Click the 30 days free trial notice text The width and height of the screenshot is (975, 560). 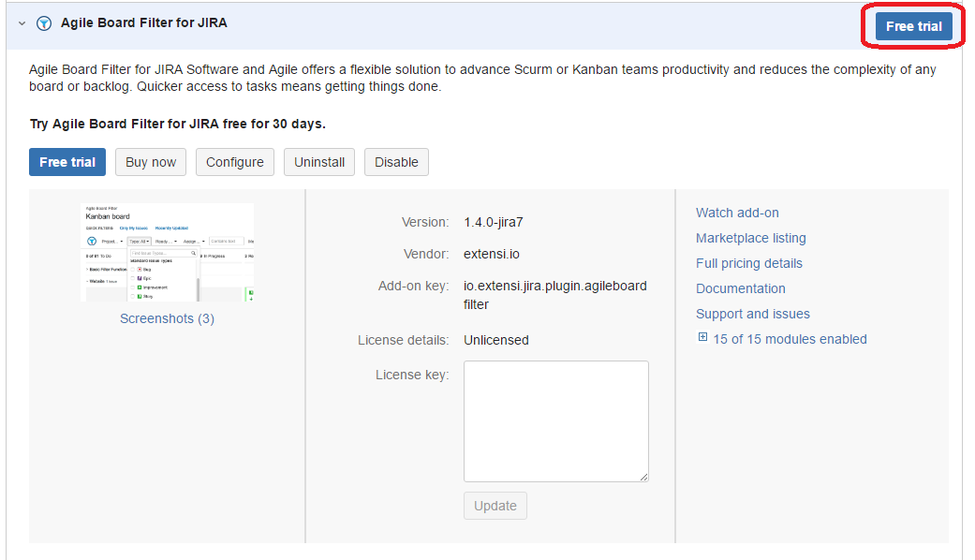coord(177,124)
